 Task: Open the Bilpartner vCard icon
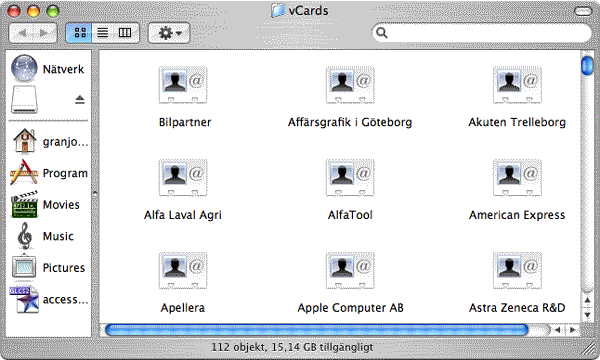coord(183,85)
